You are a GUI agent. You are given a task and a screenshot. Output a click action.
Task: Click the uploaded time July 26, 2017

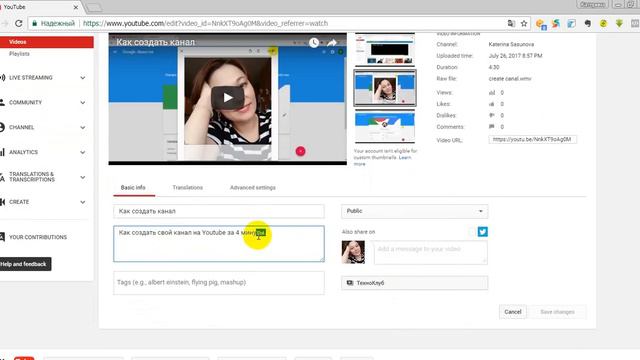point(515,56)
